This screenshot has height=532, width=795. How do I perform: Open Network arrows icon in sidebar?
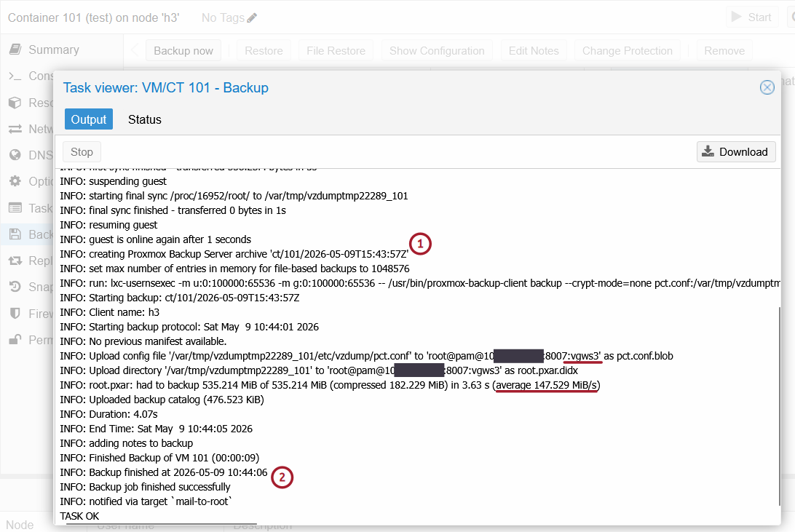tap(15, 130)
